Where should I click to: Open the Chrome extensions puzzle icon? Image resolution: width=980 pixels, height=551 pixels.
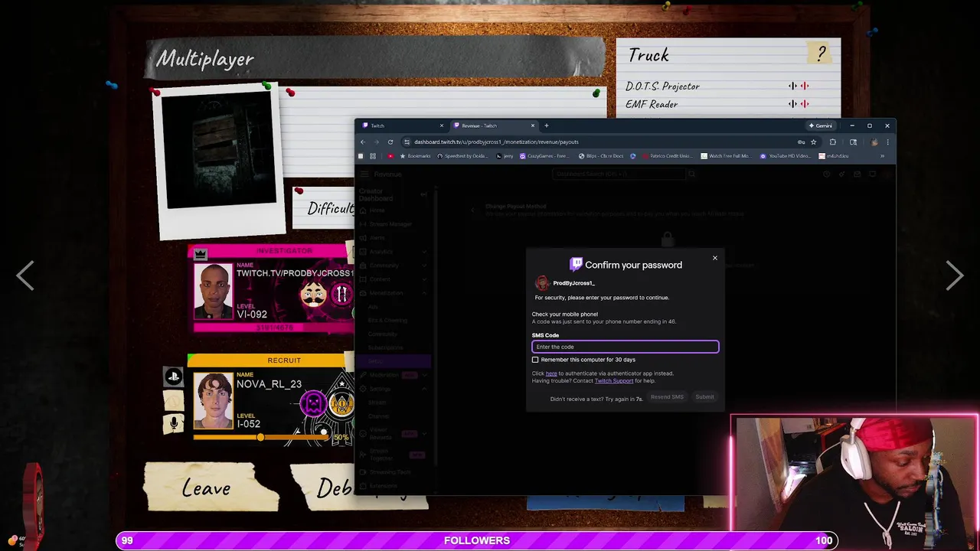(x=833, y=142)
